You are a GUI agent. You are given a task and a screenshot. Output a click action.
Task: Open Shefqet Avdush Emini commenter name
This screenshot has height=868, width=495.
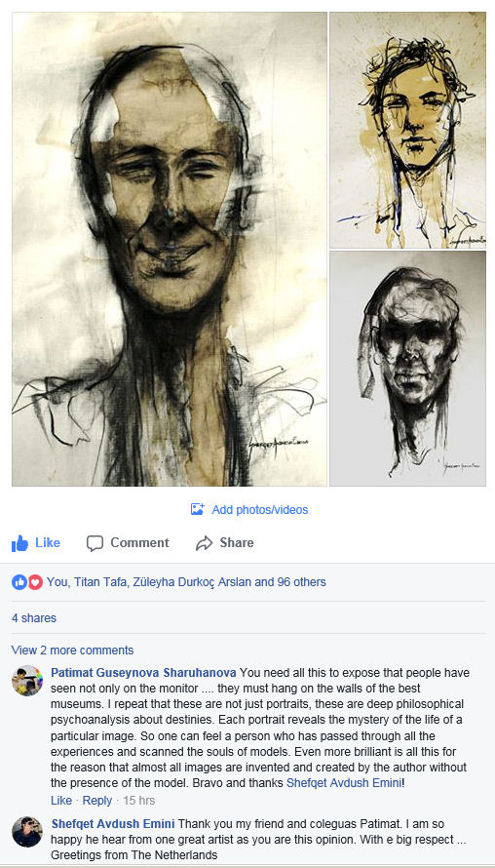pos(113,823)
